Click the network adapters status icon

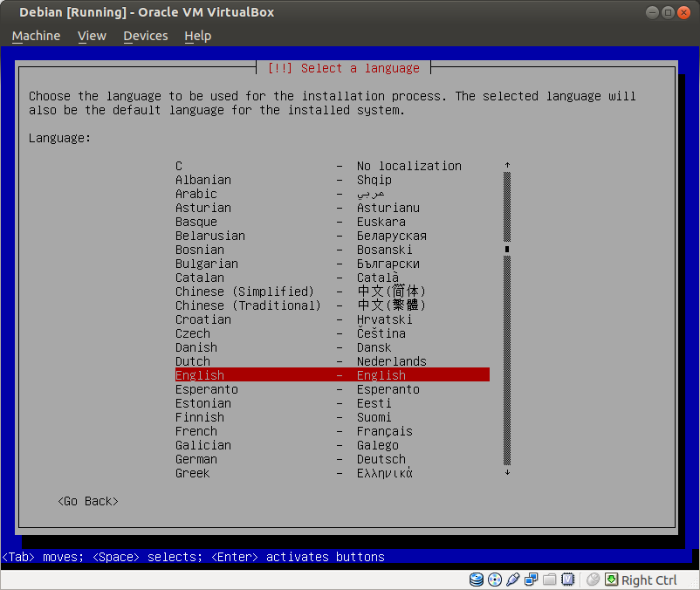[x=532, y=580]
